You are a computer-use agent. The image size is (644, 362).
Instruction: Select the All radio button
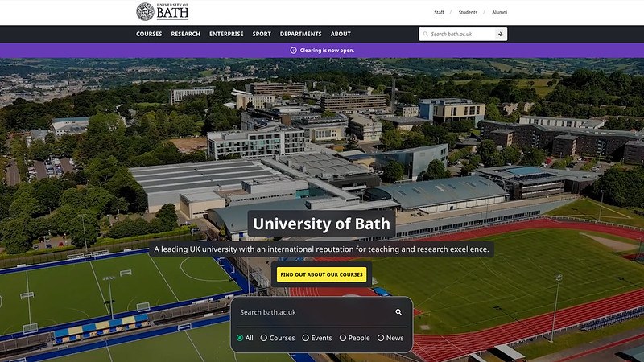tap(240, 338)
